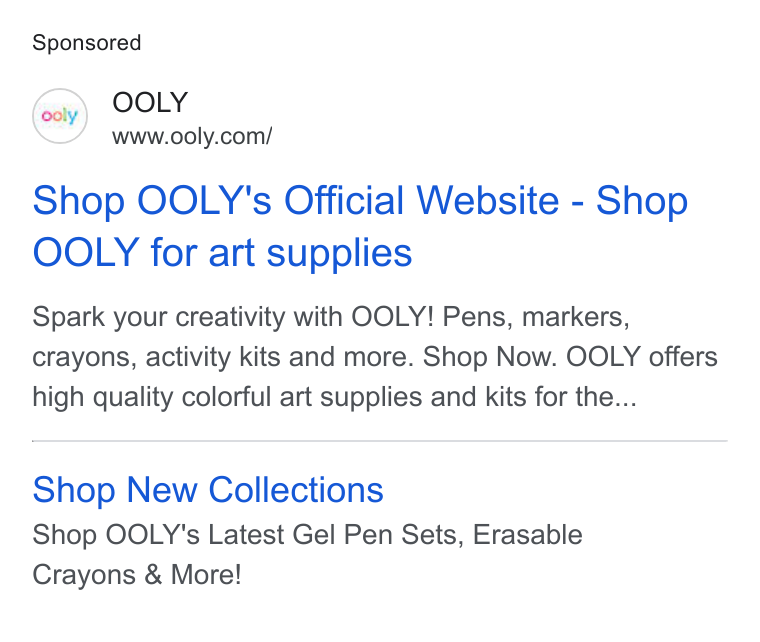The width and height of the screenshot is (760, 642).
Task: Click the "Crayons & More!" sitelink description
Action: (x=137, y=575)
